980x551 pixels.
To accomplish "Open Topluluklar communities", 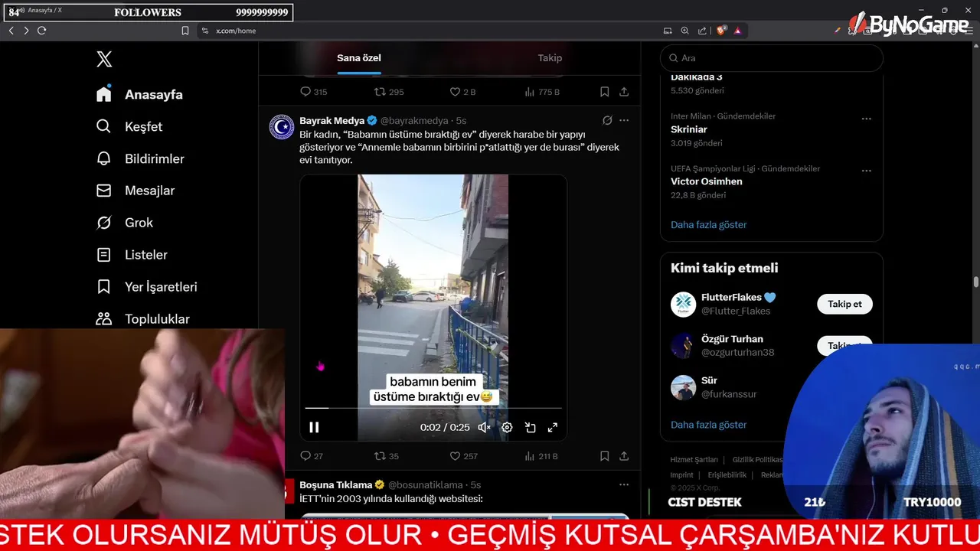I will [x=143, y=319].
